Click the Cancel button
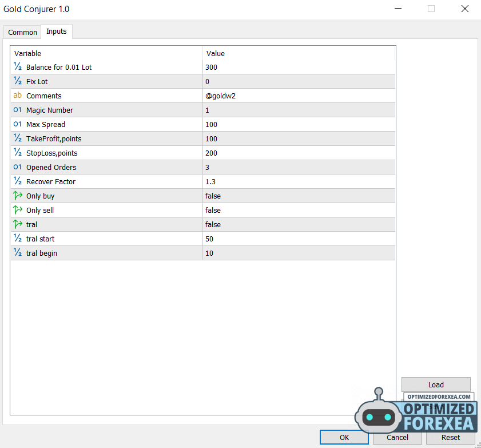The image size is (481, 448). (397, 437)
